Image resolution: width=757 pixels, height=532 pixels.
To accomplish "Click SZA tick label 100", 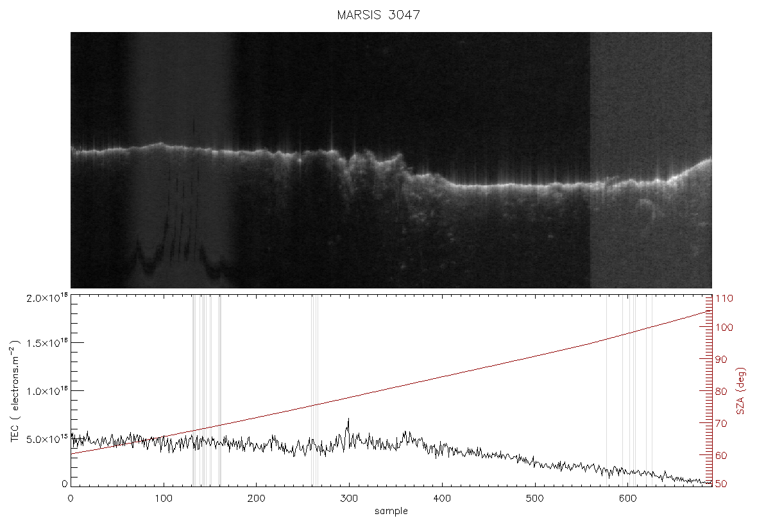I will (724, 328).
